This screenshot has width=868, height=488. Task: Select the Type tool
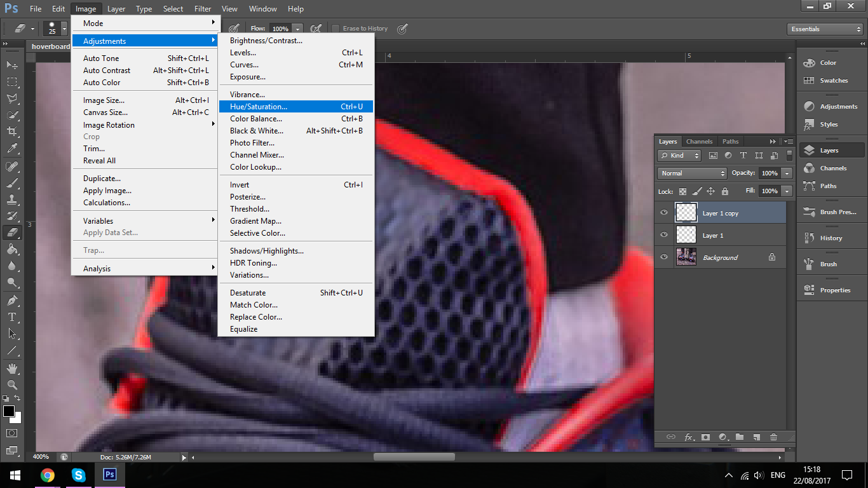pos(12,316)
